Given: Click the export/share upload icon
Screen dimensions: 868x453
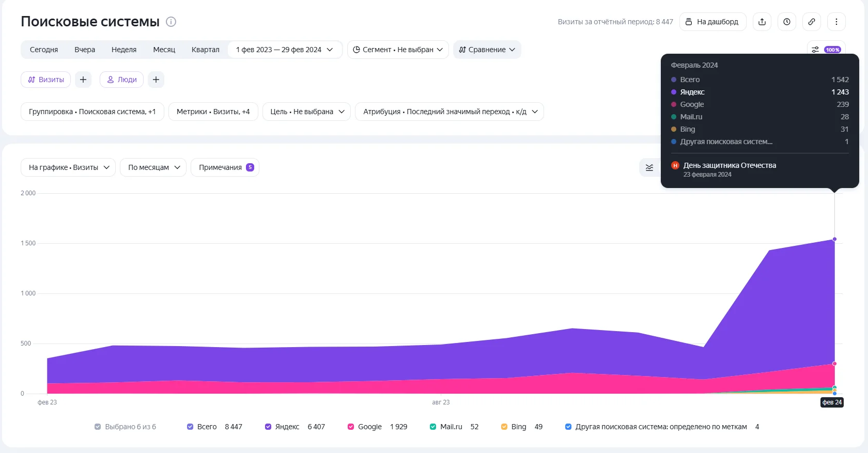Looking at the screenshot, I should click(762, 22).
